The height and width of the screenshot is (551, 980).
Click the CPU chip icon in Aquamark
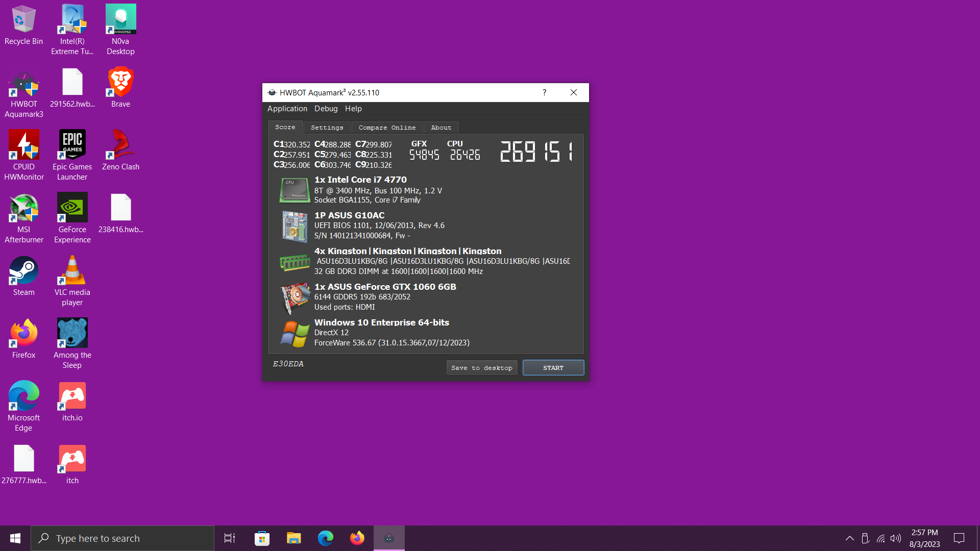click(295, 190)
